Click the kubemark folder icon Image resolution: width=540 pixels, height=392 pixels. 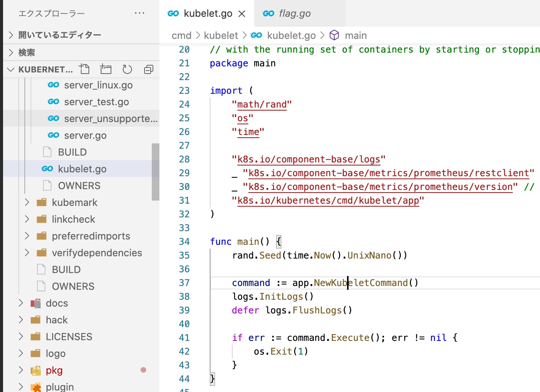pos(42,202)
